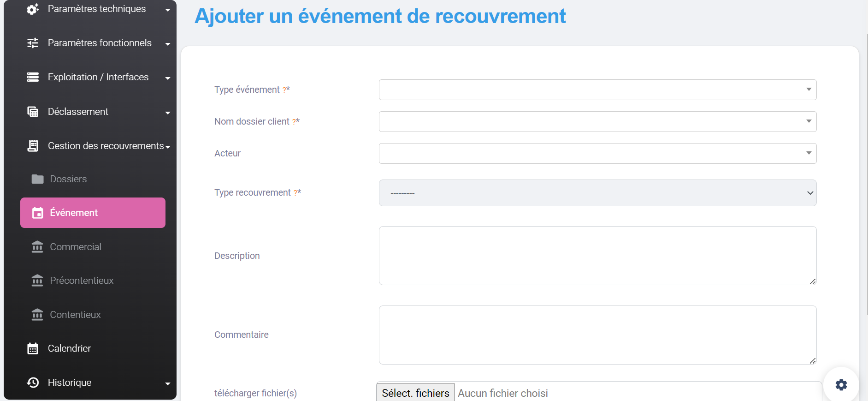
Task: Open the Nom dossier client dropdown
Action: coord(597,121)
